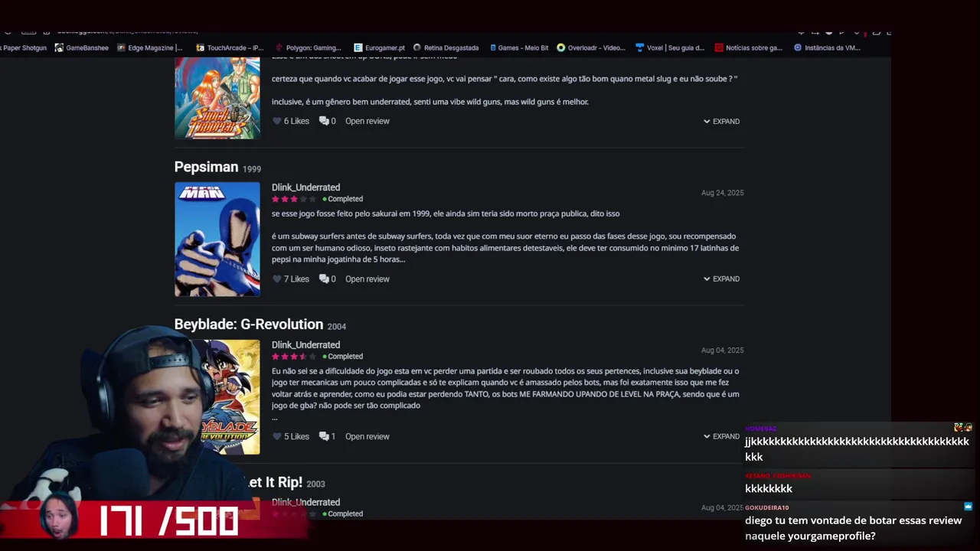
Task: Click the star rating on Pepsiman review
Action: (294, 199)
